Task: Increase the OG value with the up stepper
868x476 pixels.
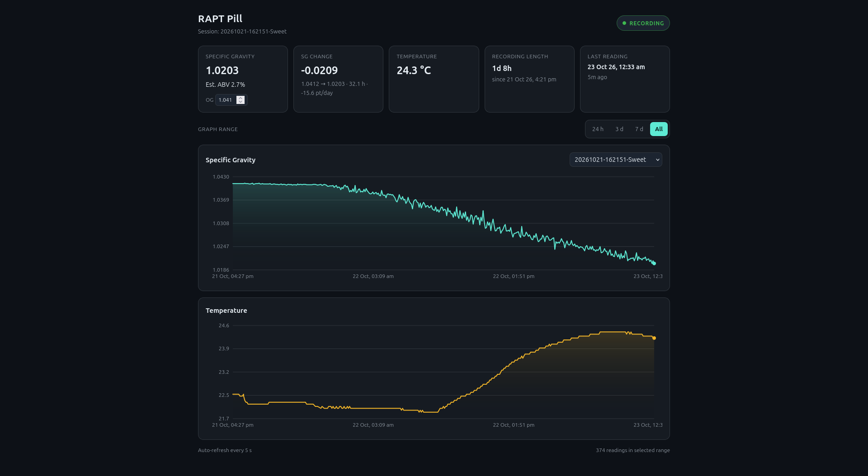Action: point(241,98)
